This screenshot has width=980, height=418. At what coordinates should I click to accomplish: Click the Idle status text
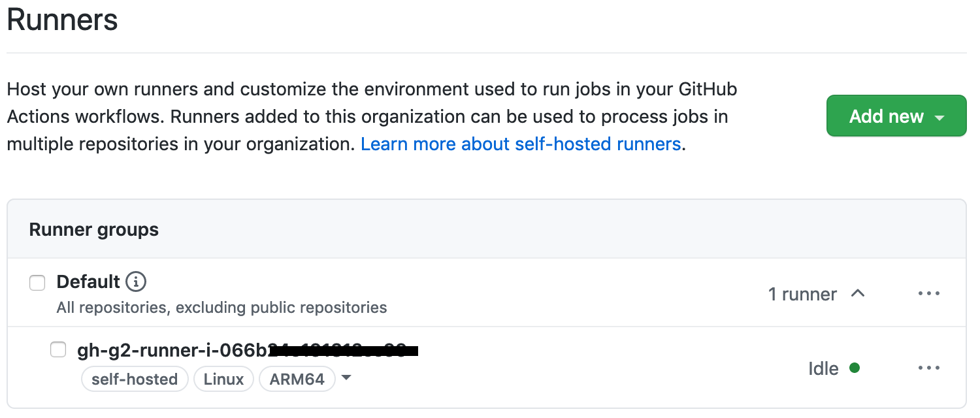point(823,369)
